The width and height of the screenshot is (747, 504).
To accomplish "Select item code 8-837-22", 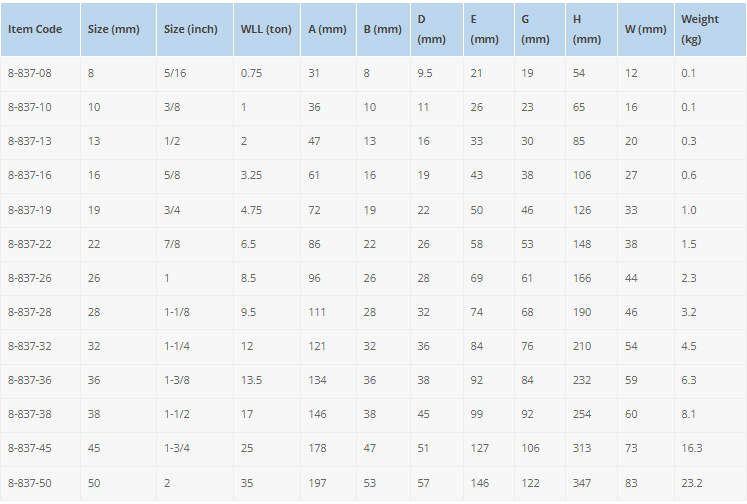I will click(30, 244).
